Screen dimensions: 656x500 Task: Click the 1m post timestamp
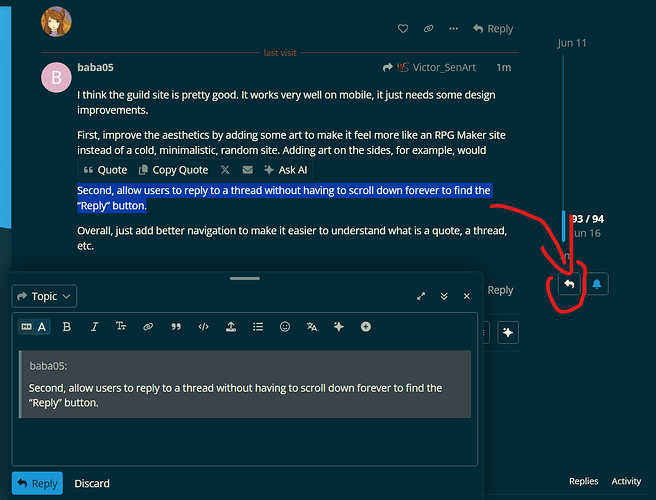(x=504, y=67)
